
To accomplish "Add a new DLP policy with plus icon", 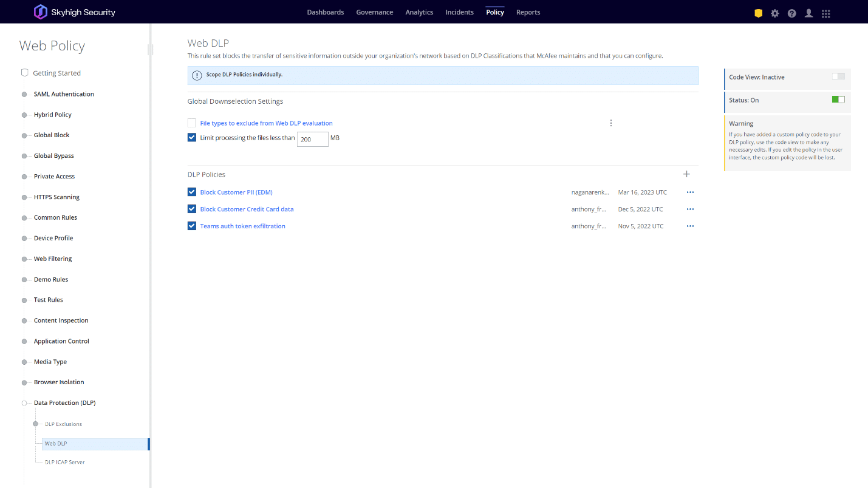I will 686,174.
